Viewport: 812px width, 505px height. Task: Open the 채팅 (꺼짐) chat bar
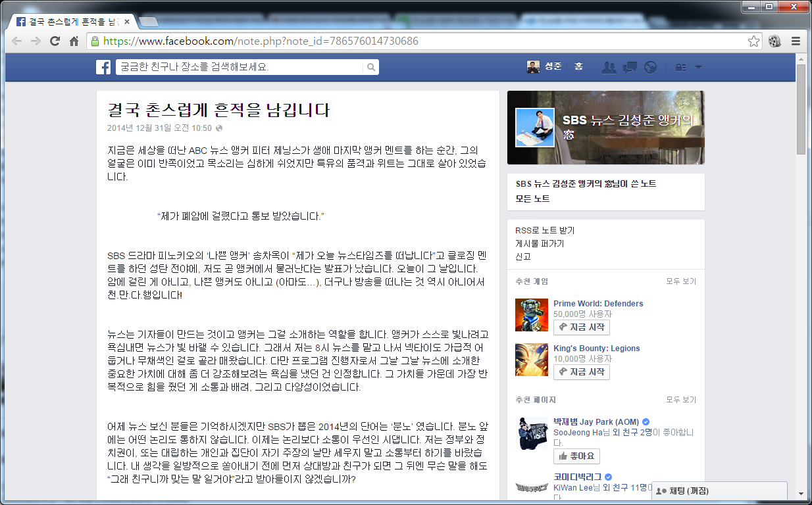pos(719,491)
